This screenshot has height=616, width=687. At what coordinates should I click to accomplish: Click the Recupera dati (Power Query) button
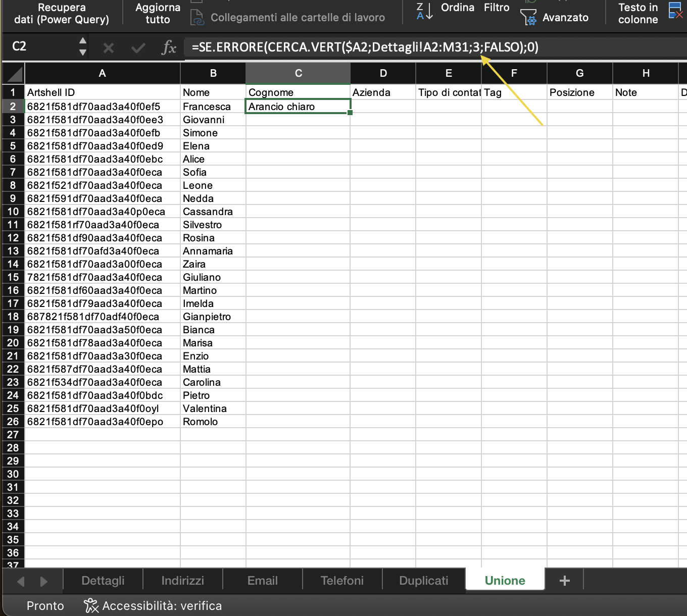(x=62, y=14)
